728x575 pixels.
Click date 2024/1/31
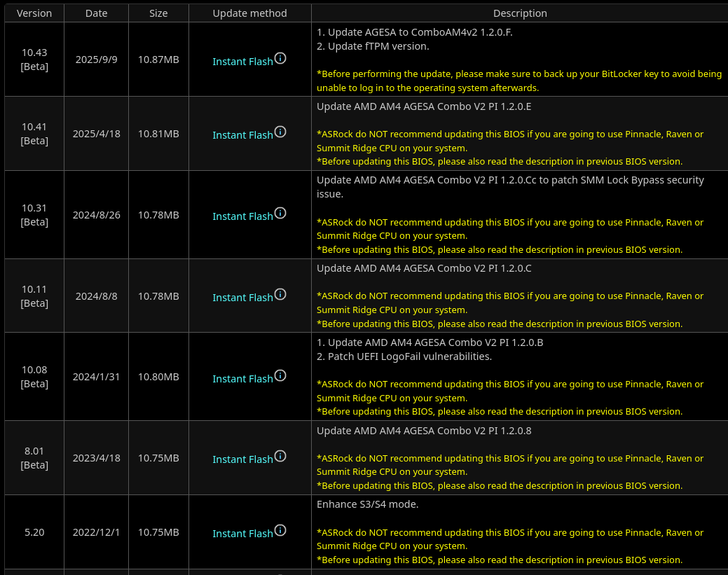96,377
